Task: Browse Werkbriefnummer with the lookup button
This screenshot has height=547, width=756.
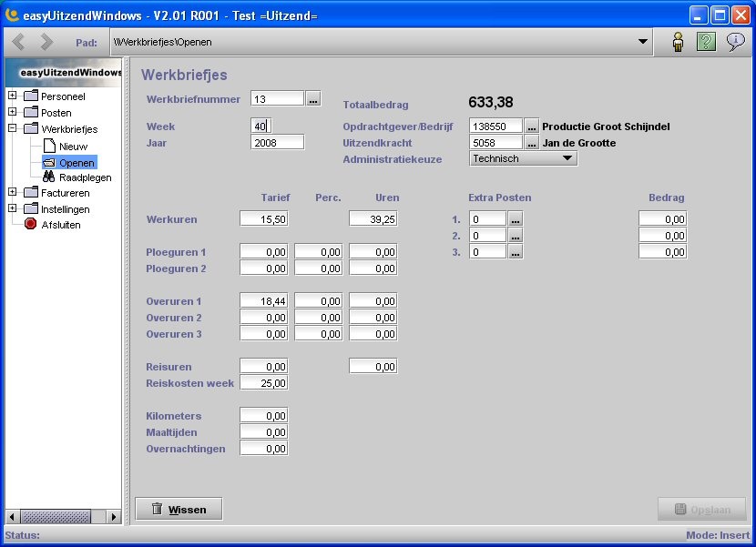Action: [x=313, y=99]
